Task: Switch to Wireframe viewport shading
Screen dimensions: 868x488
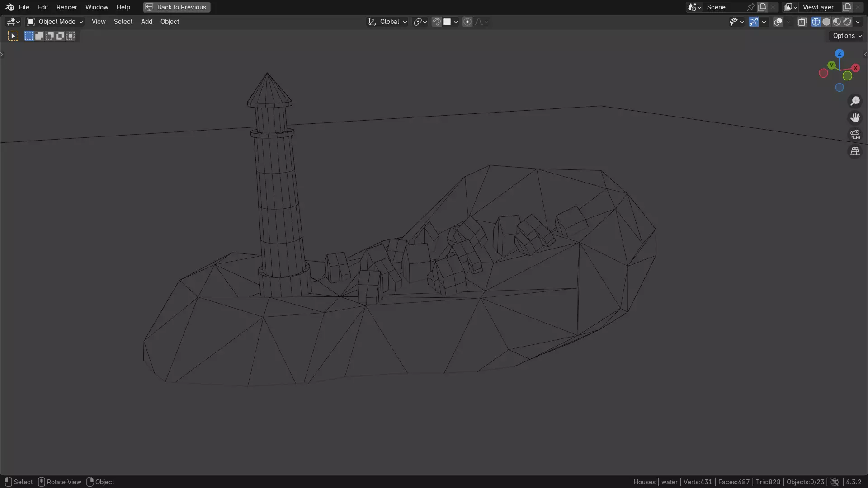Action: click(x=816, y=22)
